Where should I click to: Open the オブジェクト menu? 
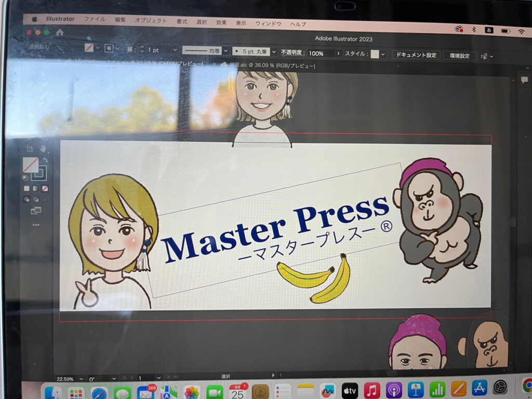point(151,21)
